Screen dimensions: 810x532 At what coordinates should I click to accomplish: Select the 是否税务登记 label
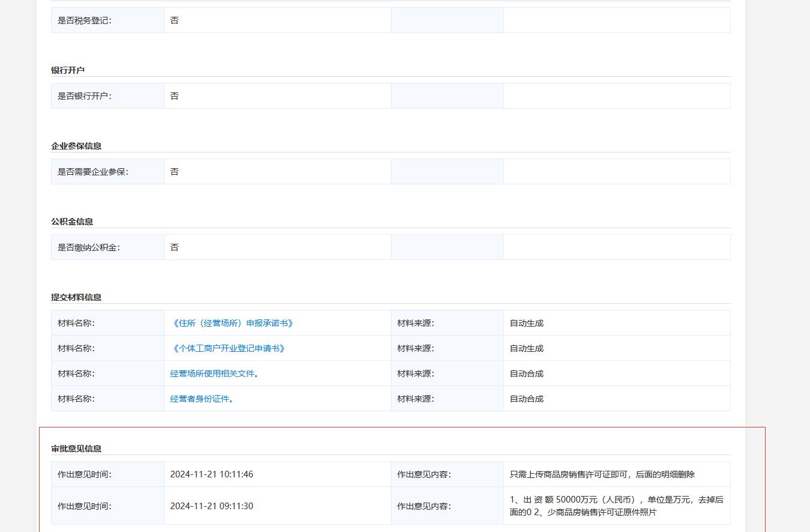click(85, 20)
